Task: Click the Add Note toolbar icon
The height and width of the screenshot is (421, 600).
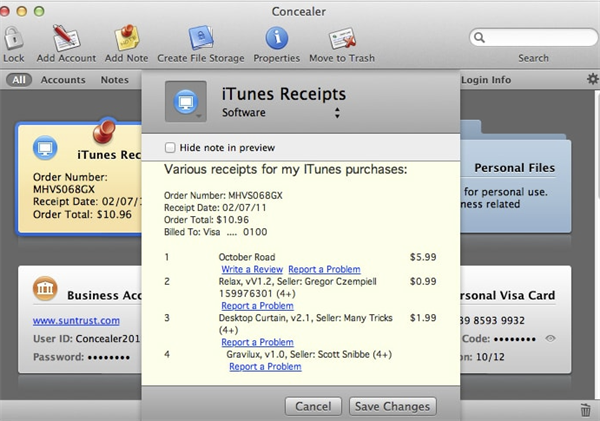Action: [127, 38]
